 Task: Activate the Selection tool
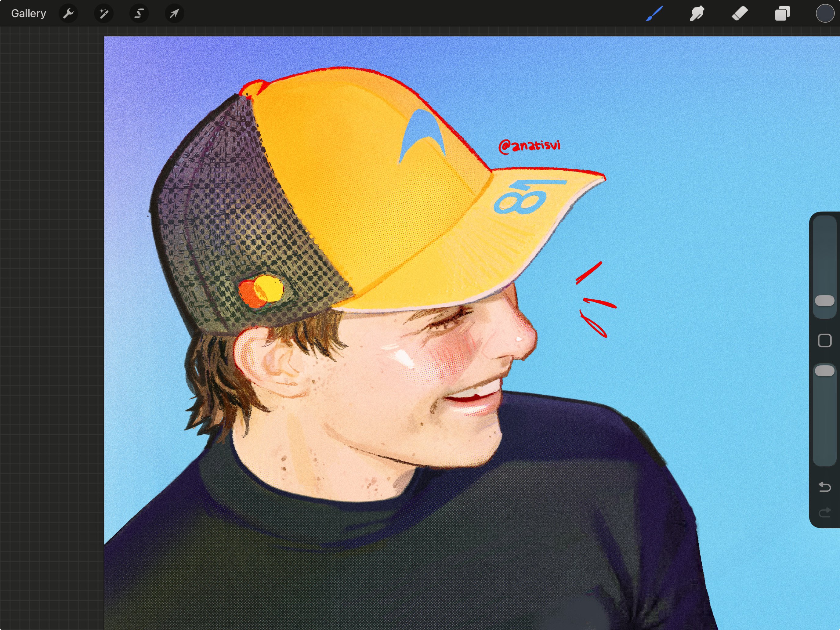click(139, 14)
